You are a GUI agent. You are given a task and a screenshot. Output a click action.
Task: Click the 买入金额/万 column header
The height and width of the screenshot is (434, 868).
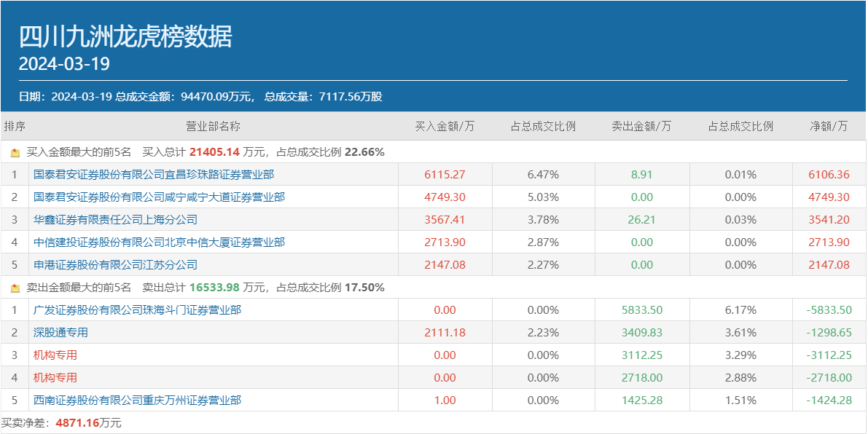pos(445,127)
